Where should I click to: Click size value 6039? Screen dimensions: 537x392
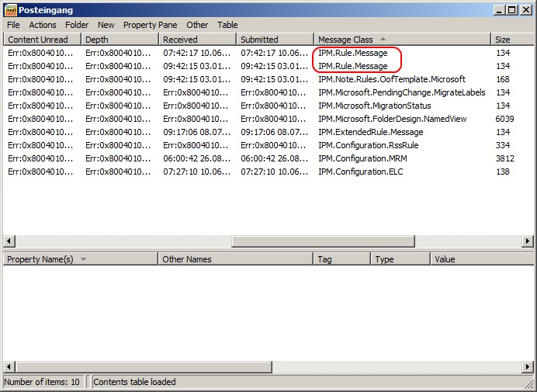click(x=504, y=119)
